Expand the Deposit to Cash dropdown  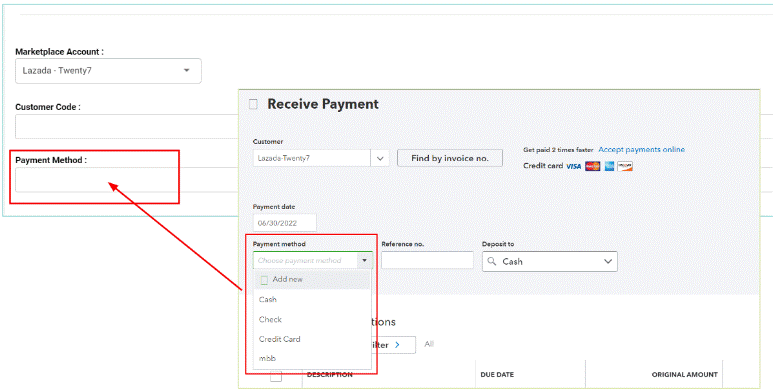(x=608, y=261)
